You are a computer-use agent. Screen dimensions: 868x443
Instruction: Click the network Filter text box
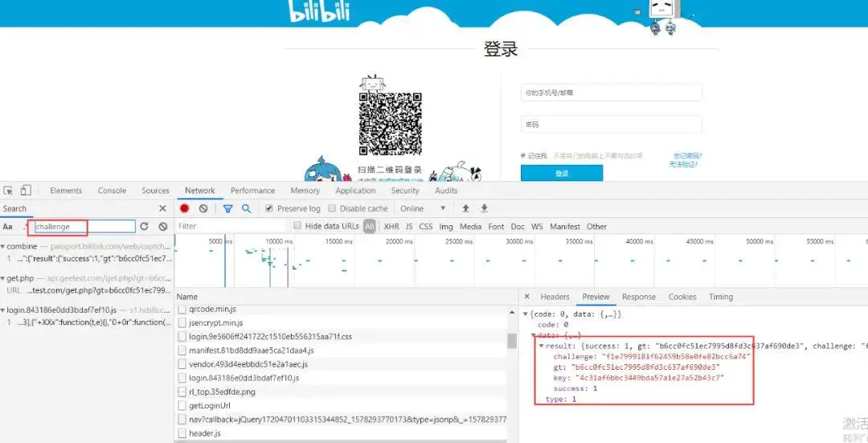coord(231,226)
